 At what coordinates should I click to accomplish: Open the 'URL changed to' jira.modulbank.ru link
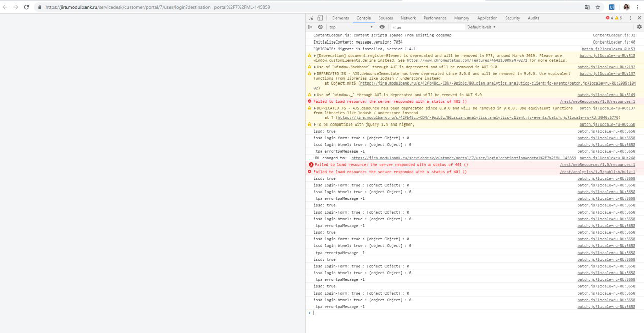pyautogui.click(x=463, y=158)
